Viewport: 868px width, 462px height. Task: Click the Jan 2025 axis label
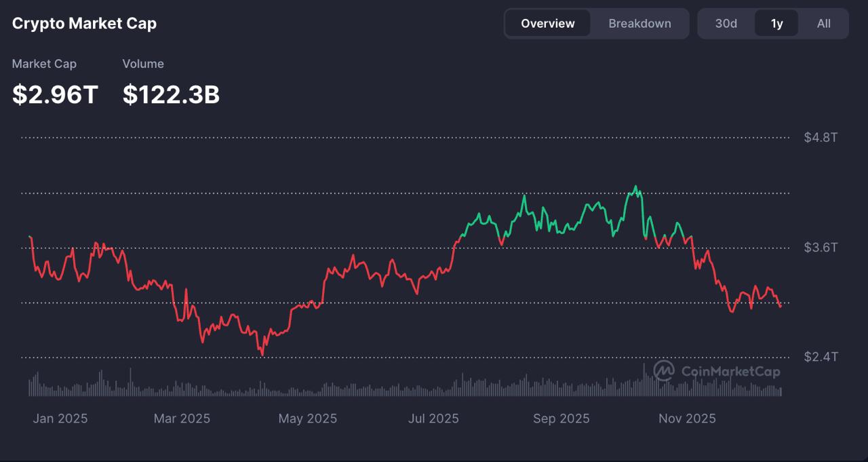(60, 419)
